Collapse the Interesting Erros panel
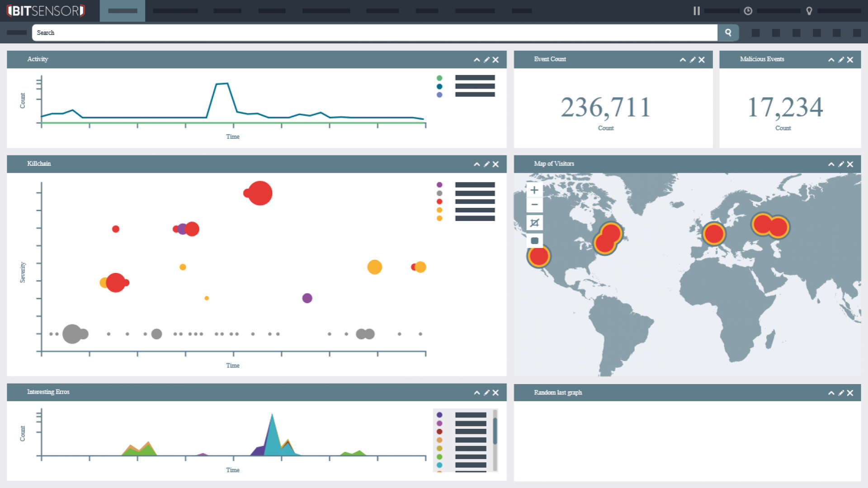This screenshot has width=868, height=488. click(x=476, y=393)
